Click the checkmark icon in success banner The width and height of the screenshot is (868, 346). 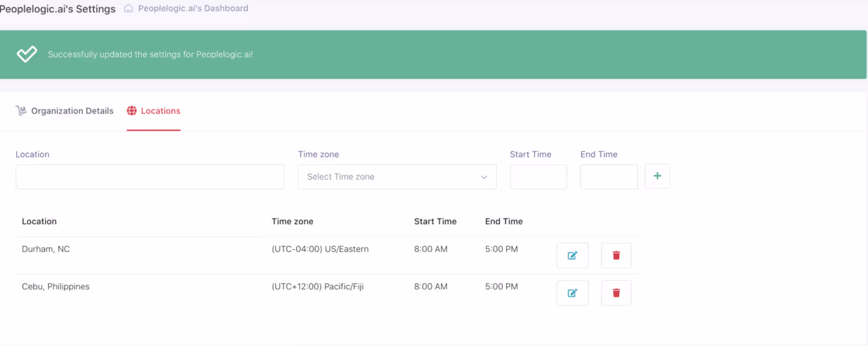click(26, 54)
